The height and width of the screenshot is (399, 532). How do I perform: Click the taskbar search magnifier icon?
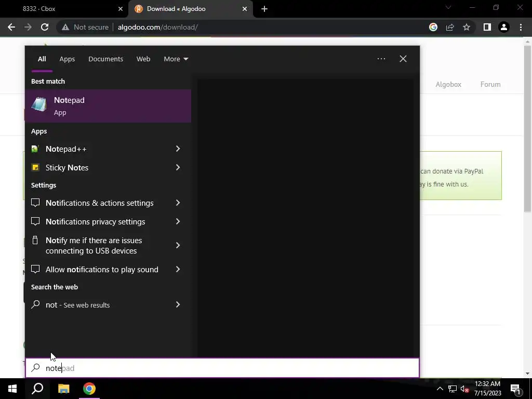pyautogui.click(x=37, y=389)
